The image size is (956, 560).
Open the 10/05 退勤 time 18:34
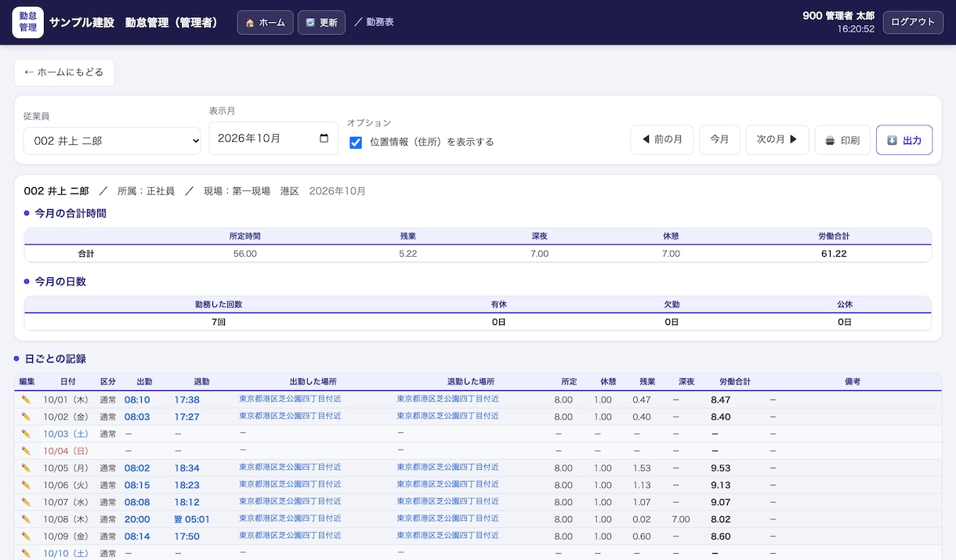coord(186,468)
